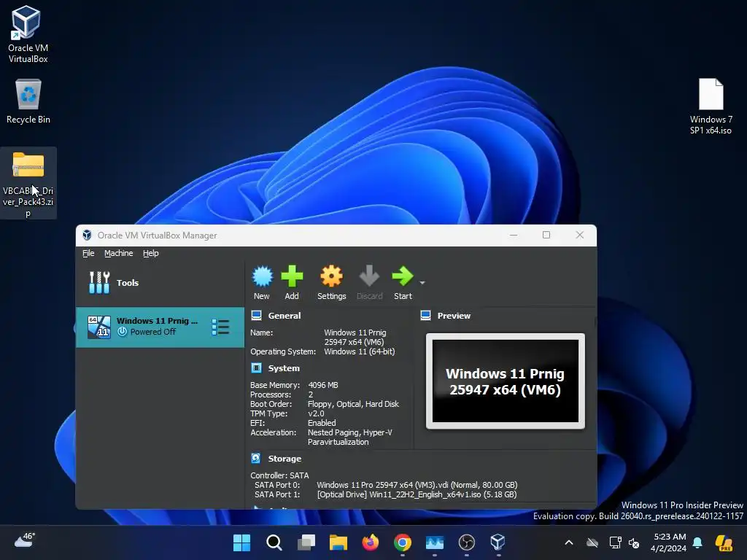Click the VM preview thumbnail

point(505,381)
